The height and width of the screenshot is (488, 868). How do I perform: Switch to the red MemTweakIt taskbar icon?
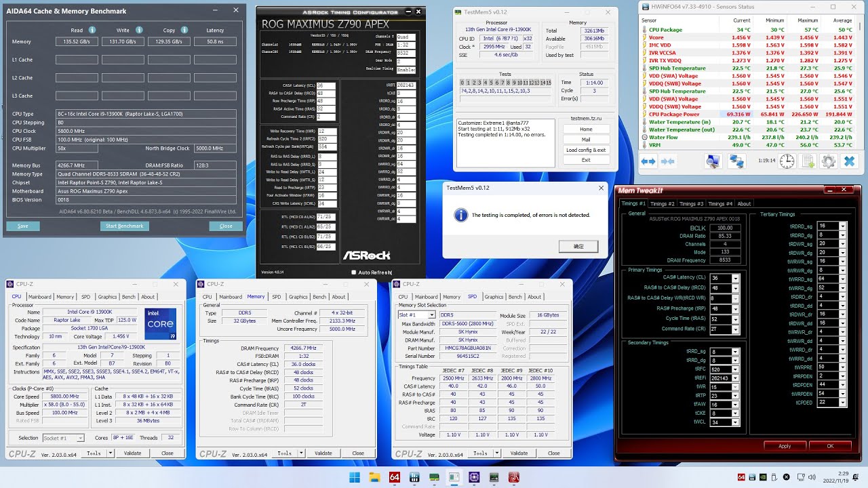coord(514,477)
